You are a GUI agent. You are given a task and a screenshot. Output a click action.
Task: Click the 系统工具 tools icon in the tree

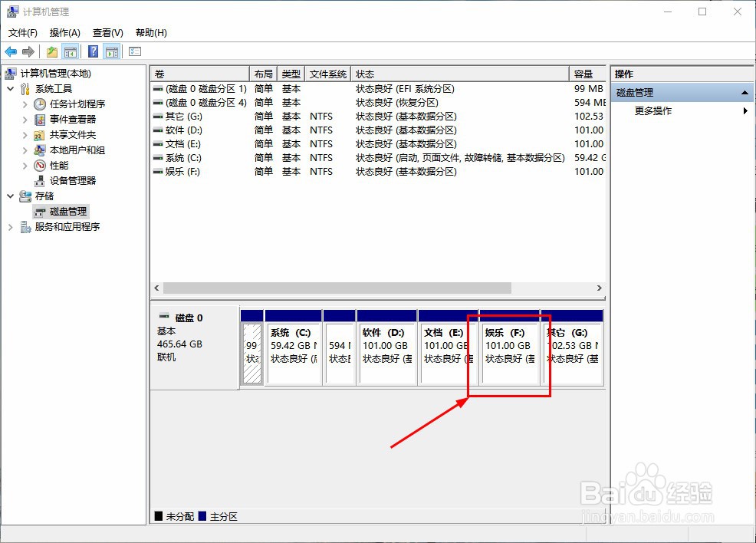pyautogui.click(x=25, y=89)
